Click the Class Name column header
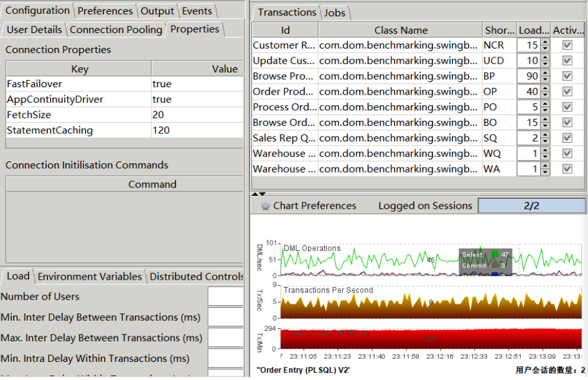Viewport: 588px width, 380px height. (x=401, y=30)
